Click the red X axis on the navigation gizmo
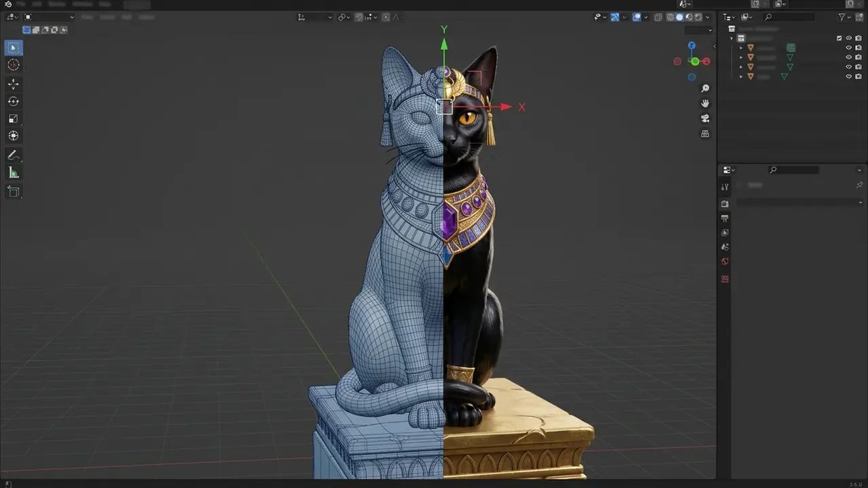This screenshot has height=488, width=868. pos(707,61)
